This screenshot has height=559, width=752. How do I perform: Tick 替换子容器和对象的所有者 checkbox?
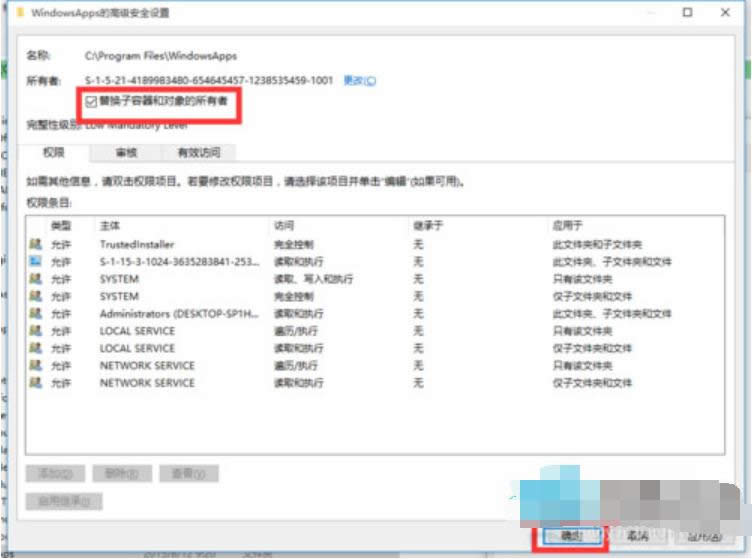(91, 101)
